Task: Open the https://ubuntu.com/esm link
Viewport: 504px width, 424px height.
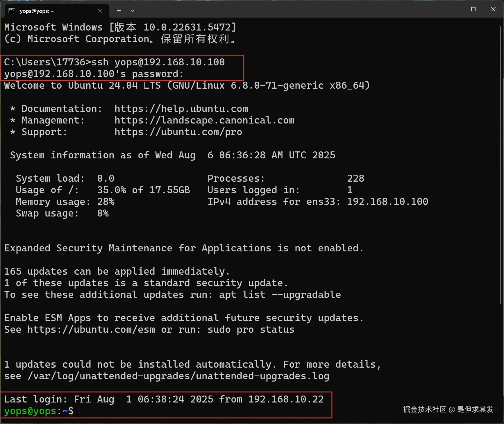Action: pyautogui.click(x=91, y=329)
